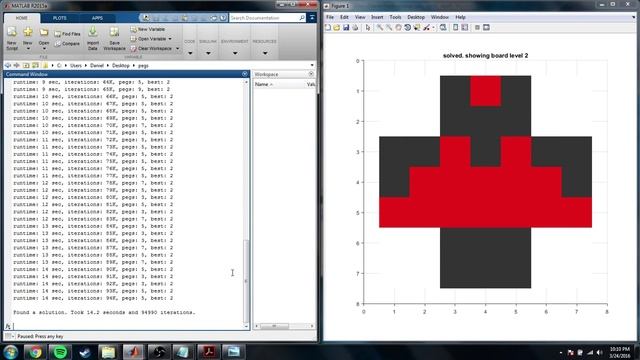Click the New Script button in MATLAB
Image resolution: width=640 pixels, height=360 pixels.
pyautogui.click(x=12, y=38)
